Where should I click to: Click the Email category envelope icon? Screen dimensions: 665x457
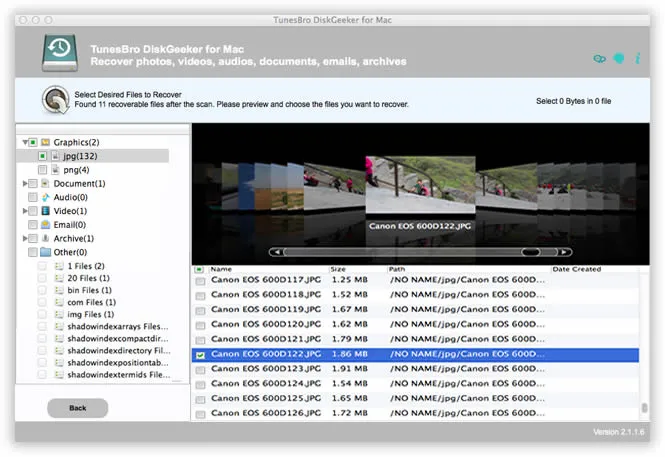45,226
